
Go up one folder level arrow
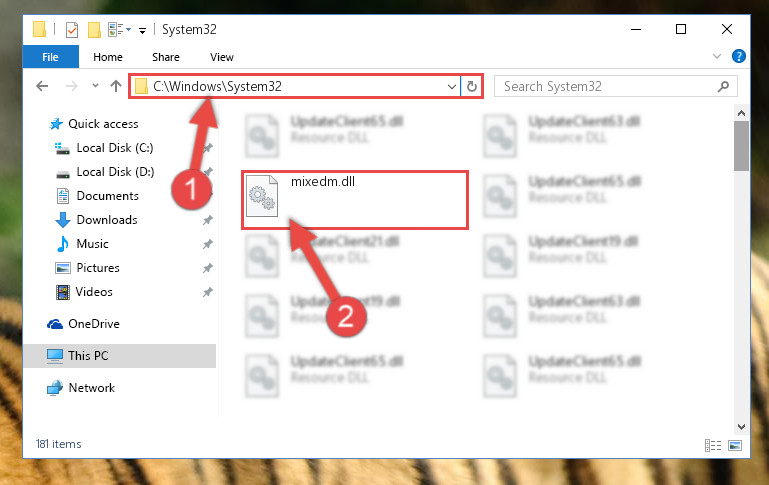coord(116,86)
